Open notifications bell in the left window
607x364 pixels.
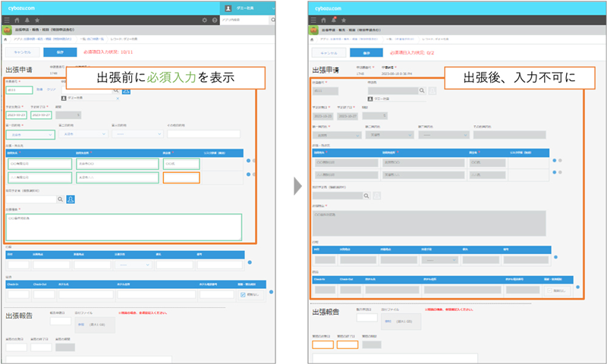click(x=27, y=20)
